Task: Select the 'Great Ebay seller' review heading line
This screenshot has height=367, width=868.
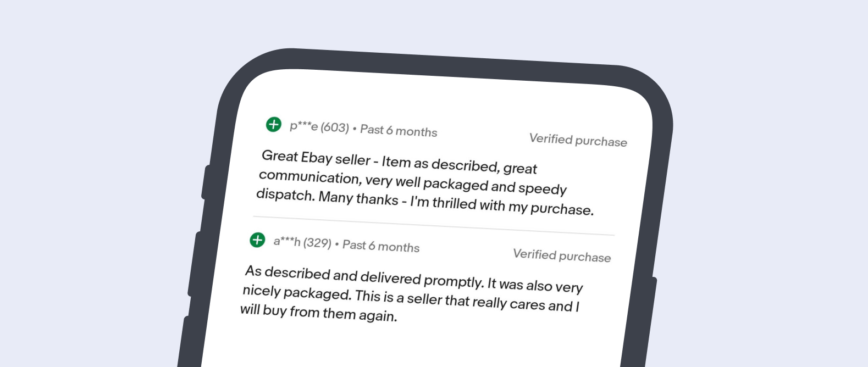Action: click(399, 162)
